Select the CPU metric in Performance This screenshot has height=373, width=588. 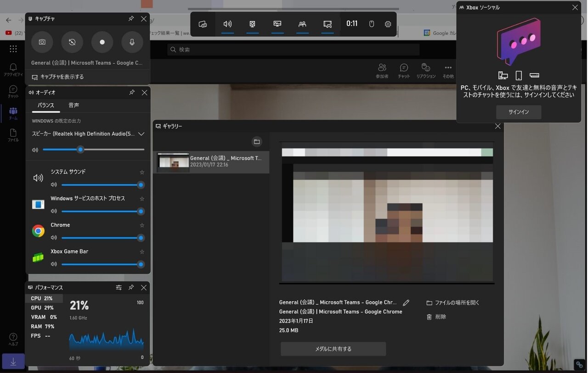(44, 299)
